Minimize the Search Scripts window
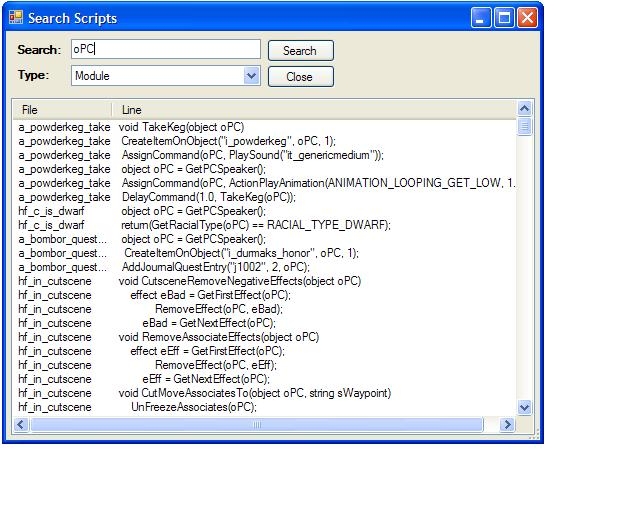640x512 pixels. click(482, 18)
